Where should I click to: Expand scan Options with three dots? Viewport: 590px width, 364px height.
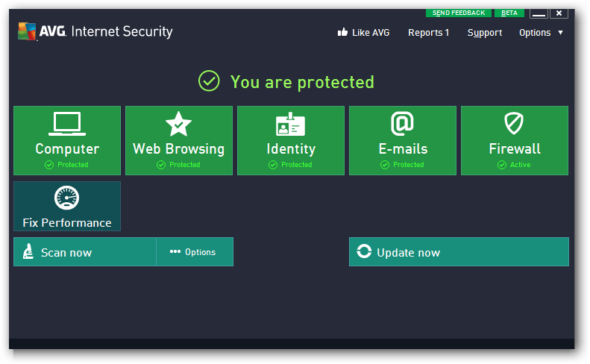[194, 252]
